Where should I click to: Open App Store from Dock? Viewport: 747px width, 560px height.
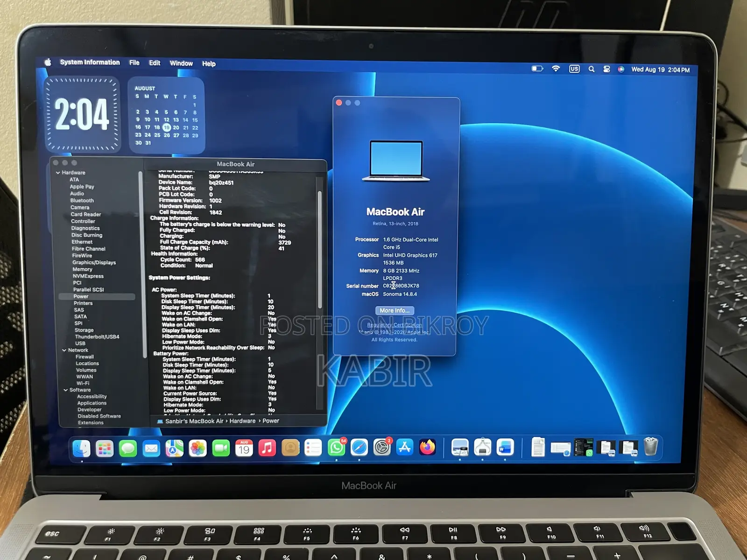[x=405, y=447]
